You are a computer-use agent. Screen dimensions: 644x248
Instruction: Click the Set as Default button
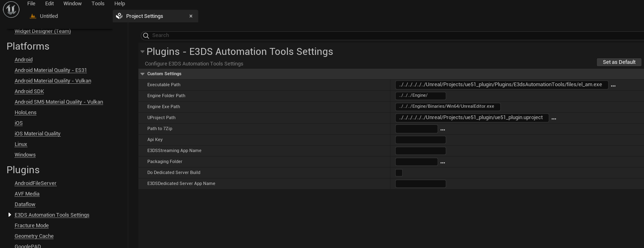pos(619,62)
